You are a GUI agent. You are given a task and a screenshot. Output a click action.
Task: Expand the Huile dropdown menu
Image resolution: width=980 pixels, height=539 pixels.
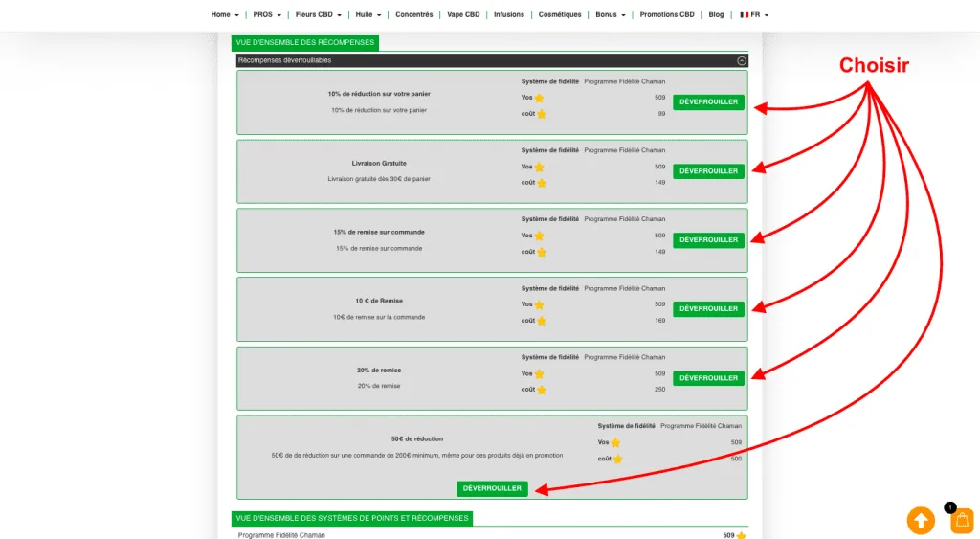click(368, 15)
